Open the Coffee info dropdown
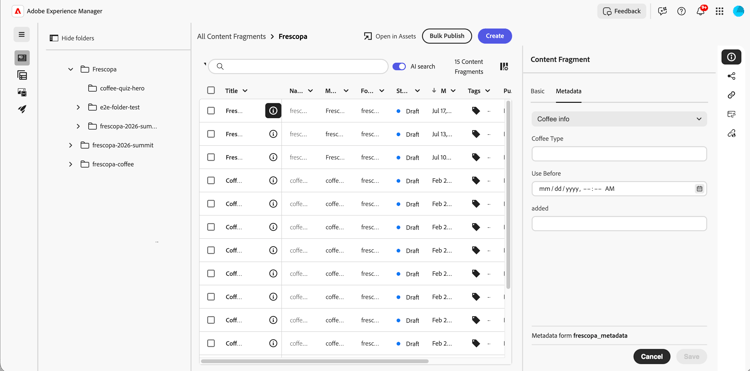The height and width of the screenshot is (371, 750). tap(619, 119)
